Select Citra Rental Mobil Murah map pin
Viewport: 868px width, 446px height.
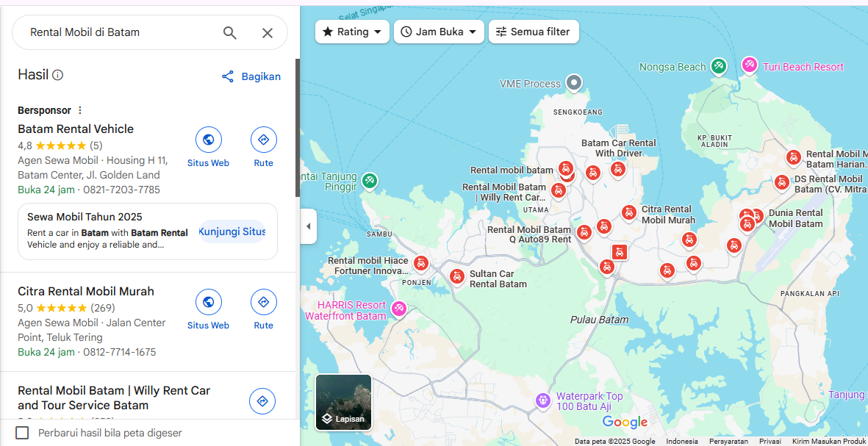click(x=628, y=212)
